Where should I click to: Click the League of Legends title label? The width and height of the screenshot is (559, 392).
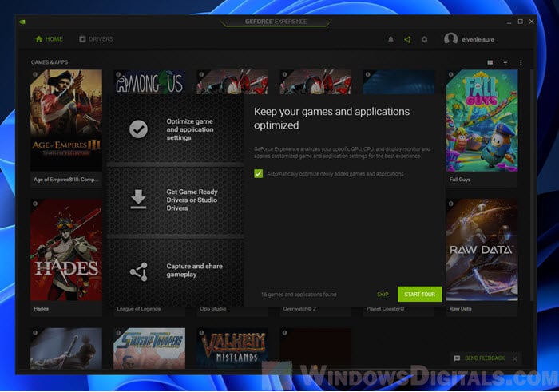[139, 309]
